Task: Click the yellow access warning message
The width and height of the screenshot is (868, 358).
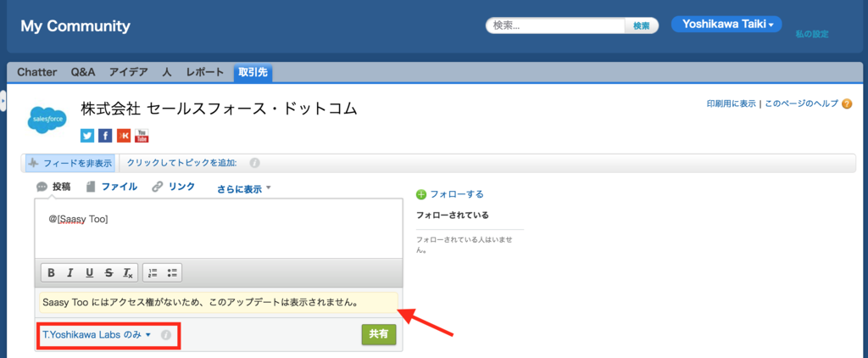Action: tap(219, 303)
